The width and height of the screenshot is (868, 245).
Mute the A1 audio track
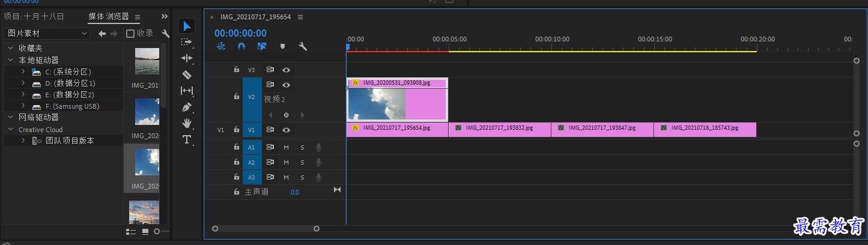pos(287,147)
